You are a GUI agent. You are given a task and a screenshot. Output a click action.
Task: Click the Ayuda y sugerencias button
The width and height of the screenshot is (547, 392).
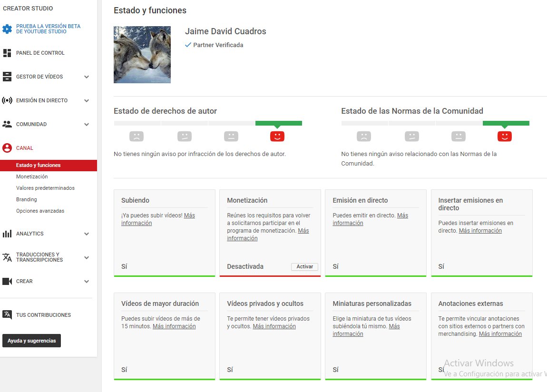[32, 341]
